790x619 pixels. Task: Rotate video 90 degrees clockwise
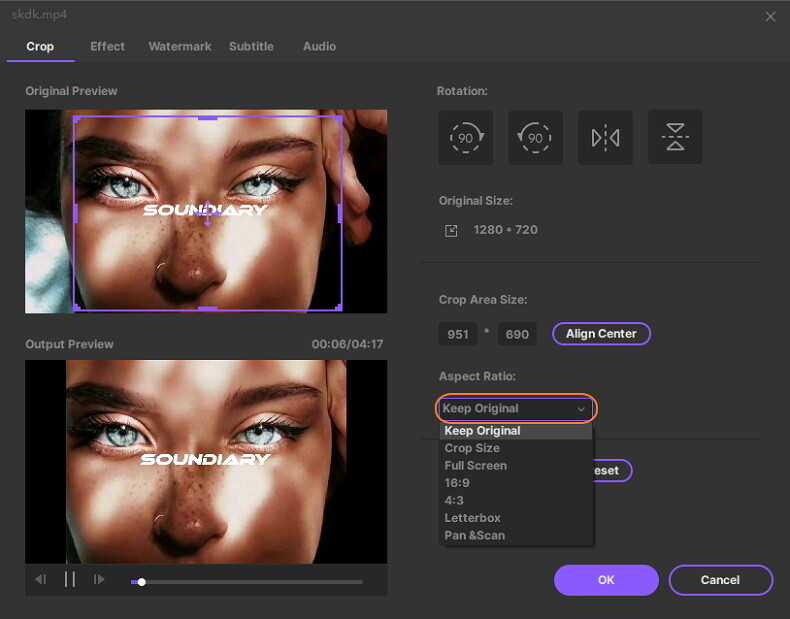(x=465, y=137)
